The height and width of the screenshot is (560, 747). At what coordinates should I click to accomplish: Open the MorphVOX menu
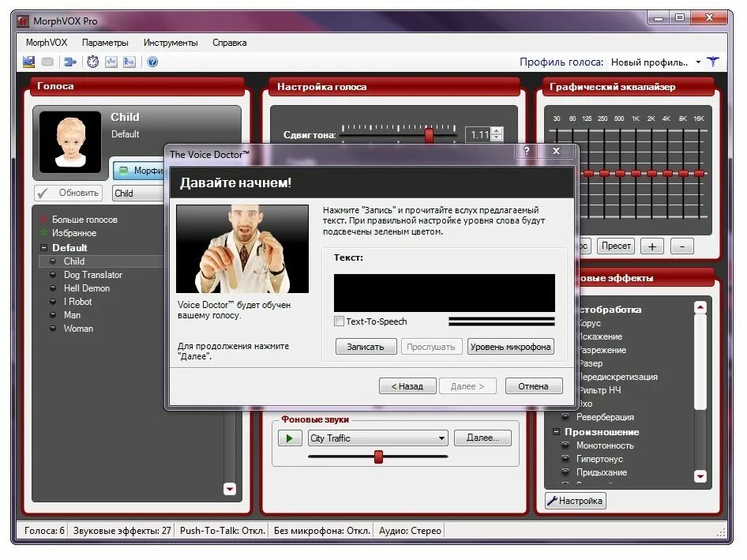coord(47,43)
